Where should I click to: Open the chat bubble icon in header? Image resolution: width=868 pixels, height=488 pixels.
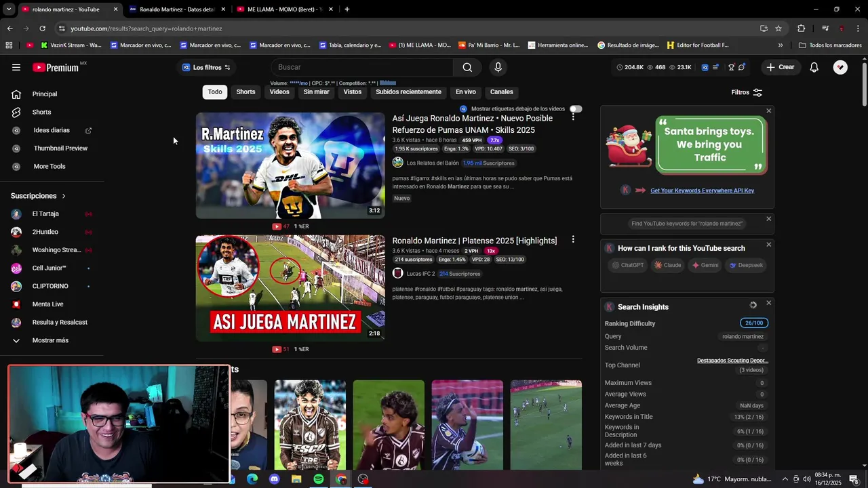[x=742, y=67]
